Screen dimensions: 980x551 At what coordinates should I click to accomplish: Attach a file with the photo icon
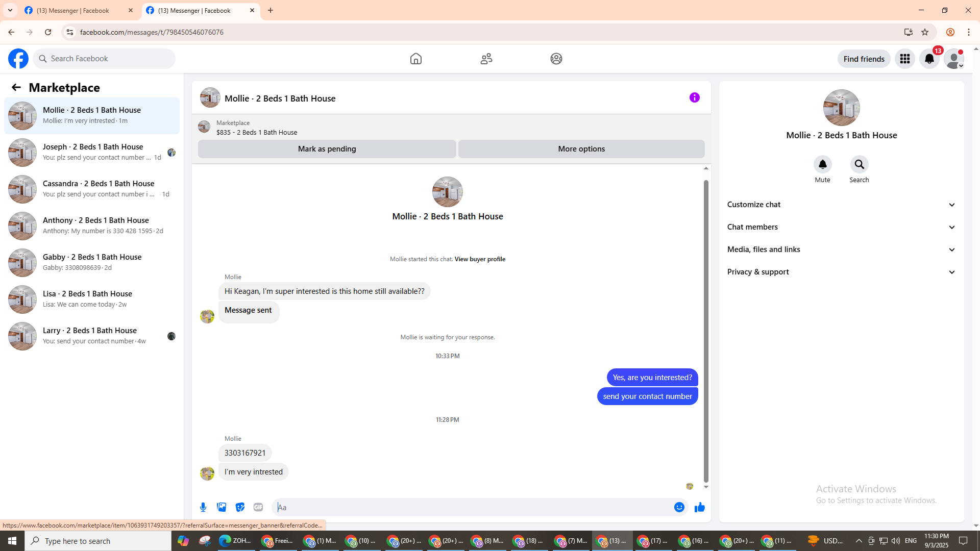point(222,507)
